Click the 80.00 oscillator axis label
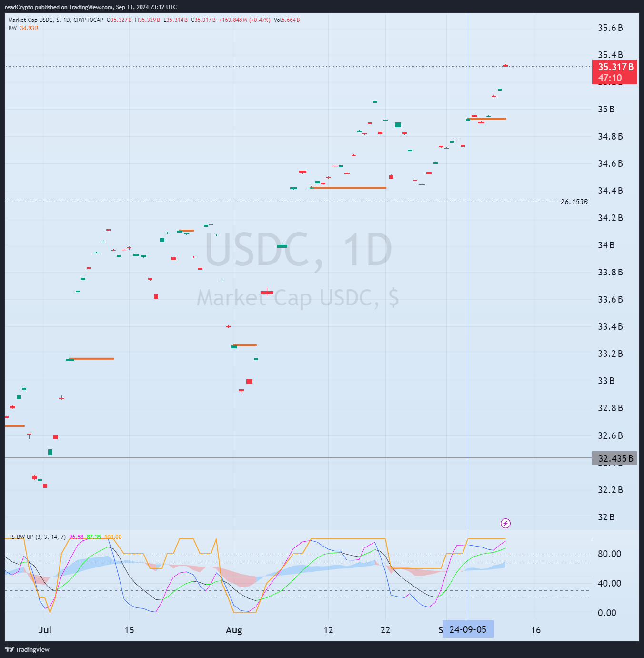Viewport: 644px width, 658px height. [609, 554]
